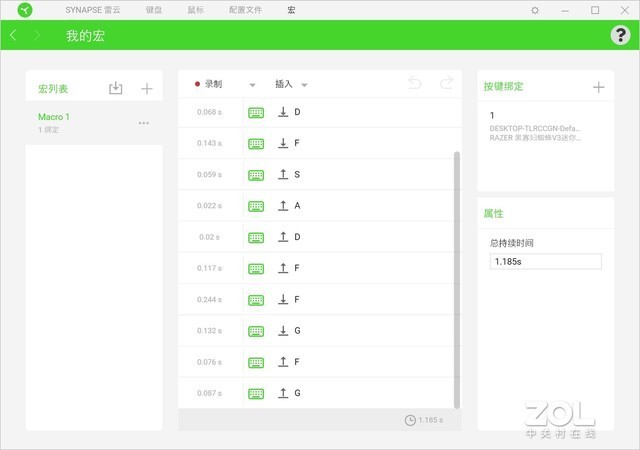Image resolution: width=640 pixels, height=450 pixels.
Task: Click keyboard icon in 0.059 s row
Action: (256, 175)
